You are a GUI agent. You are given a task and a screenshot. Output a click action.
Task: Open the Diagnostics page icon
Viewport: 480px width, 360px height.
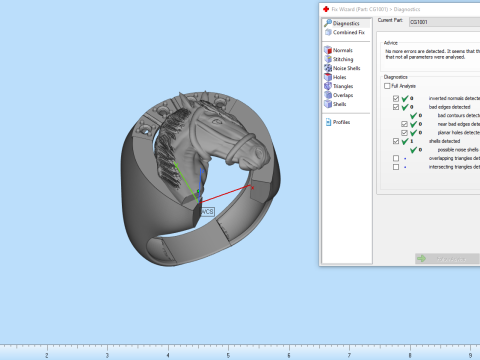pyautogui.click(x=328, y=23)
